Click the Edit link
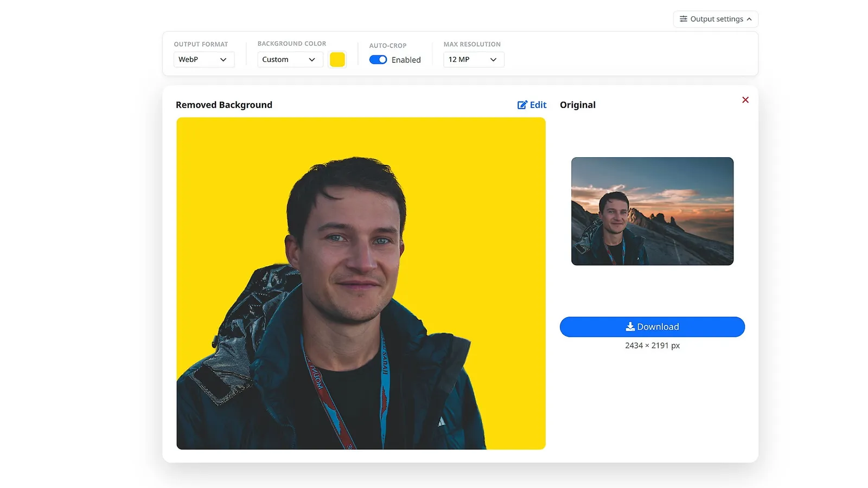The width and height of the screenshot is (868, 488). pyautogui.click(x=532, y=105)
